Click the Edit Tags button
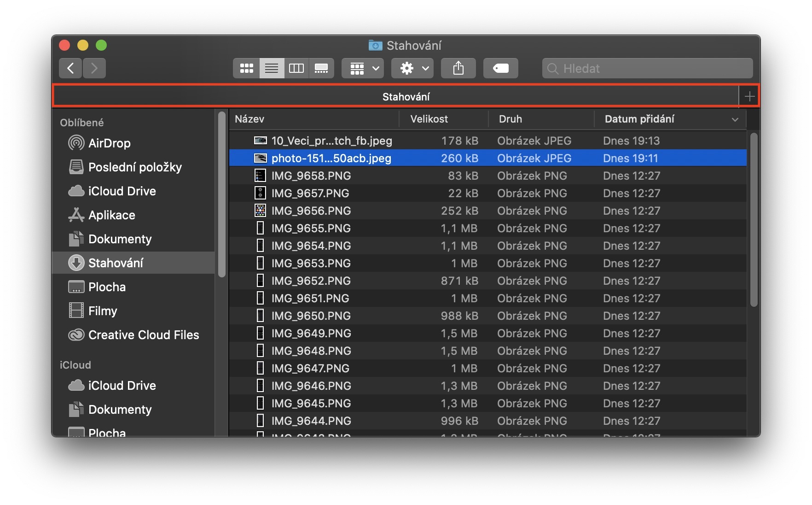 [500, 69]
